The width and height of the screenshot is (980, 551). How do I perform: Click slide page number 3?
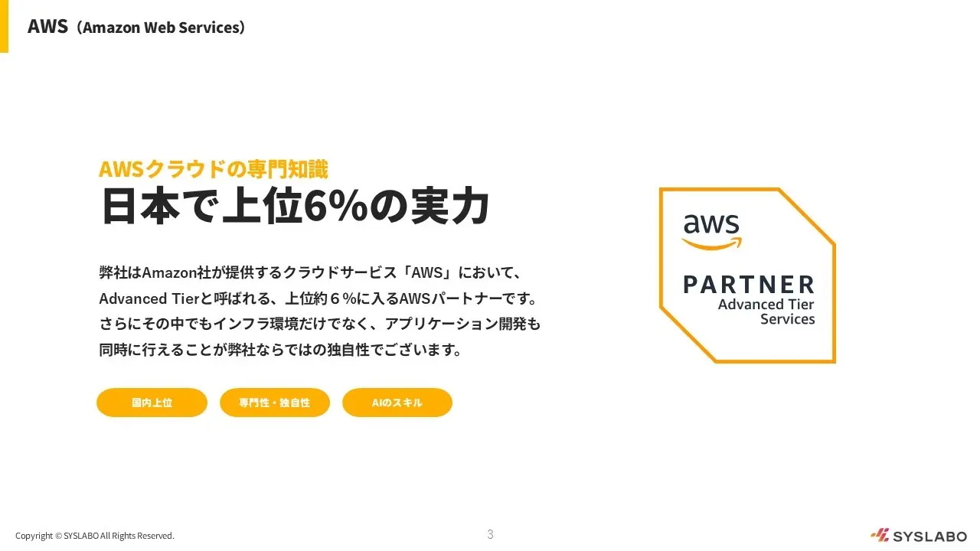click(490, 534)
